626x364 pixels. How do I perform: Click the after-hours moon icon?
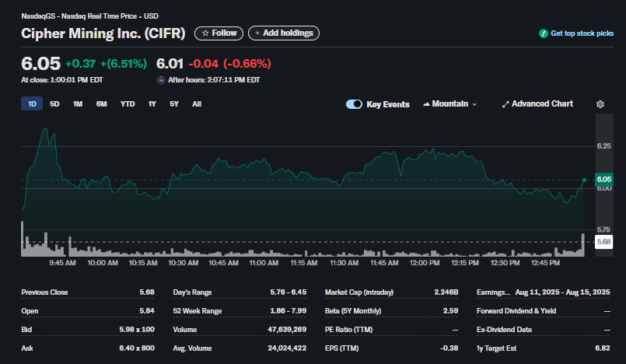pyautogui.click(x=161, y=80)
